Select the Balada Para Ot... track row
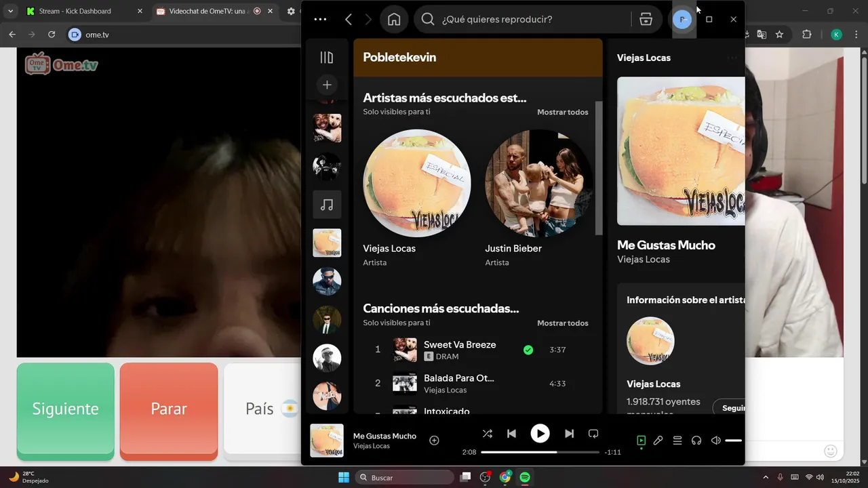The height and width of the screenshot is (488, 868). tap(477, 384)
